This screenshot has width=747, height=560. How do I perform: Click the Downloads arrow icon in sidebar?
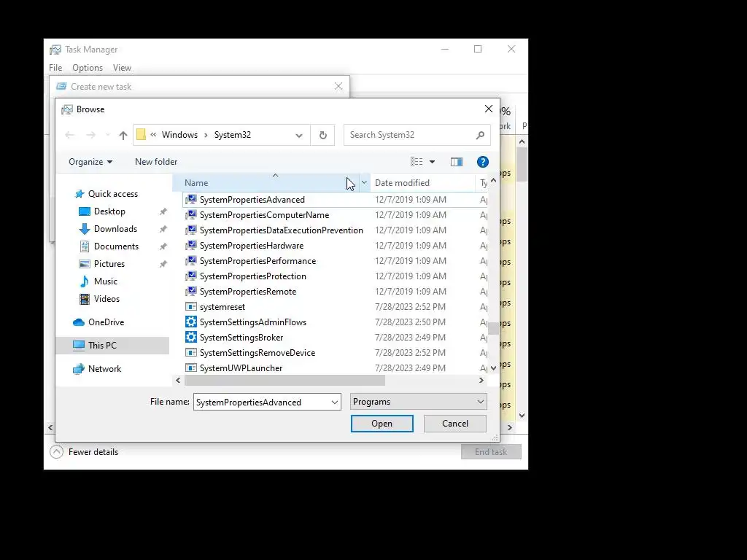(x=85, y=229)
